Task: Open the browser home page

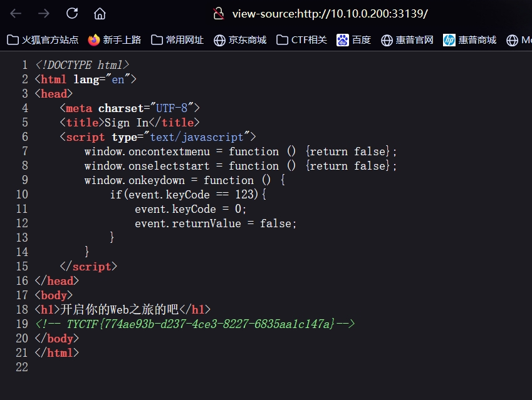Action: [x=100, y=14]
